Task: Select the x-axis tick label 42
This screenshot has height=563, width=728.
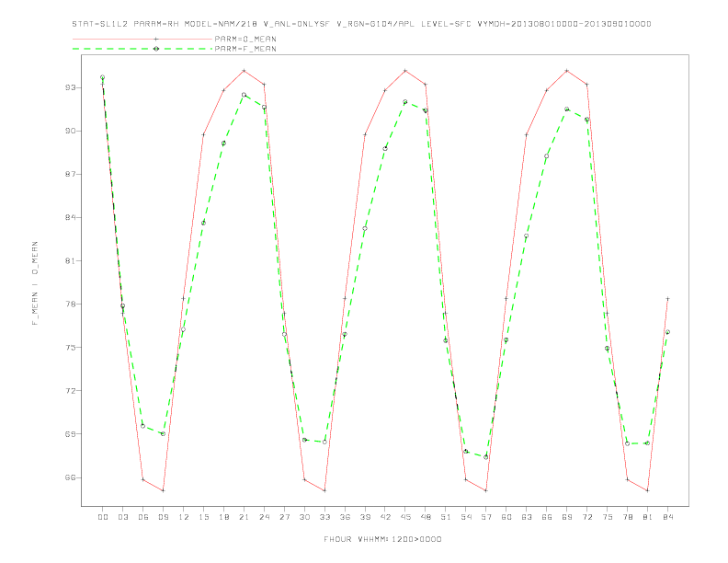Action: pyautogui.click(x=385, y=517)
